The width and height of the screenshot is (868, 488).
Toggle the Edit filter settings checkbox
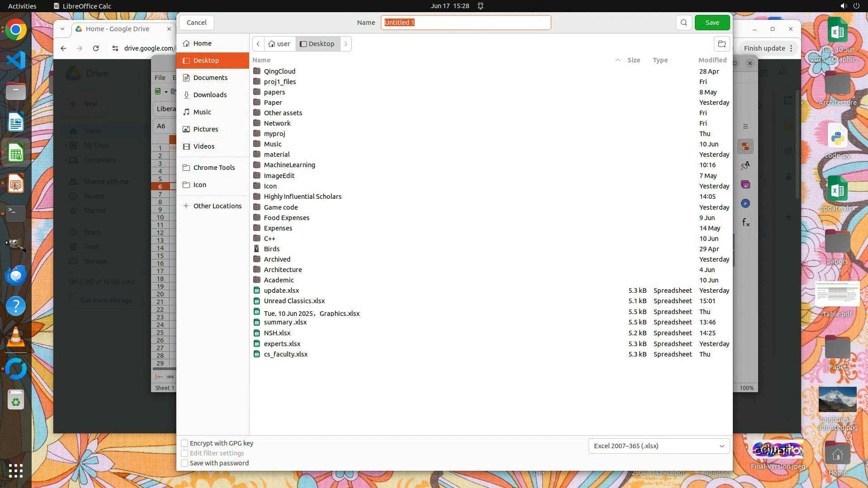pos(184,453)
